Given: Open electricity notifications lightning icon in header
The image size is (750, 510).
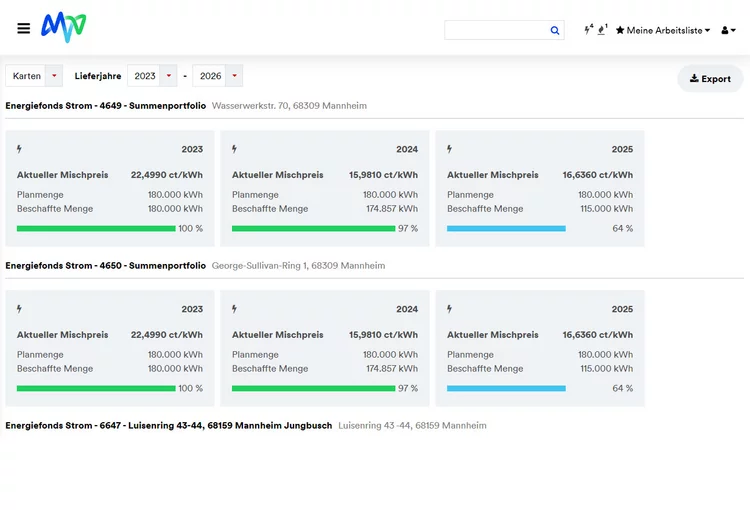Looking at the screenshot, I should (x=588, y=30).
